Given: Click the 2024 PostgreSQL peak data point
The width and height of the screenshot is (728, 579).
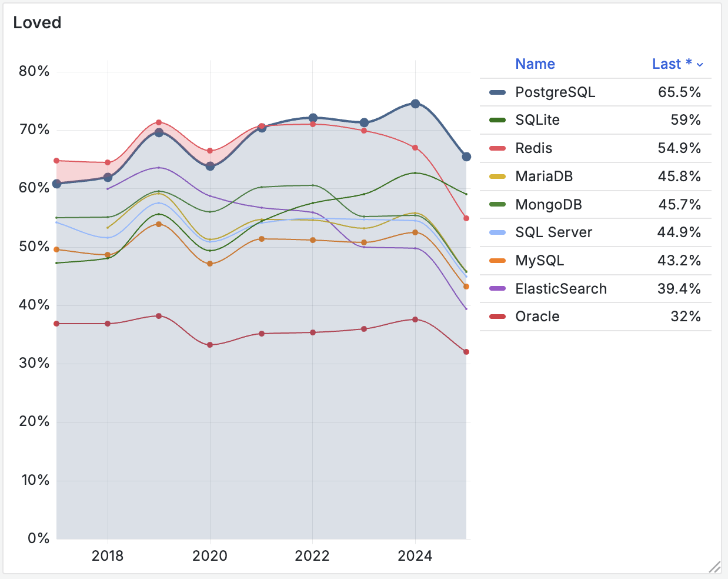Looking at the screenshot, I should coord(415,102).
